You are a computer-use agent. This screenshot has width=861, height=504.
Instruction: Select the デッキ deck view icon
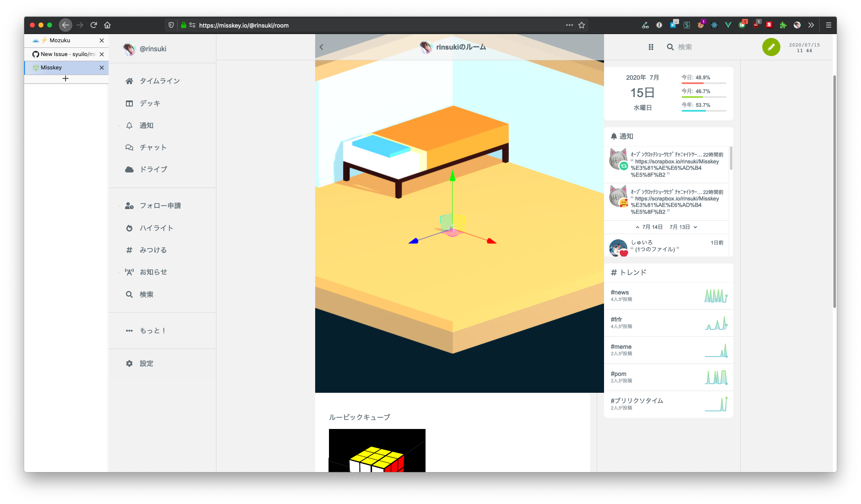pyautogui.click(x=129, y=103)
